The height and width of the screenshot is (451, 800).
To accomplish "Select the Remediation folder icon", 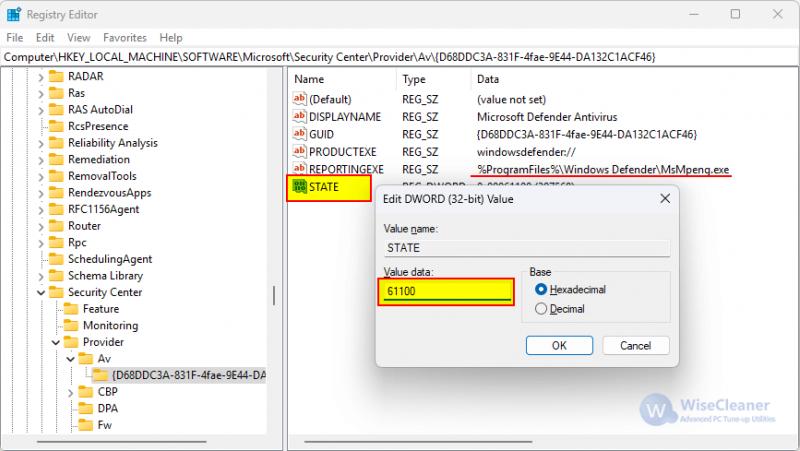I will 56,159.
